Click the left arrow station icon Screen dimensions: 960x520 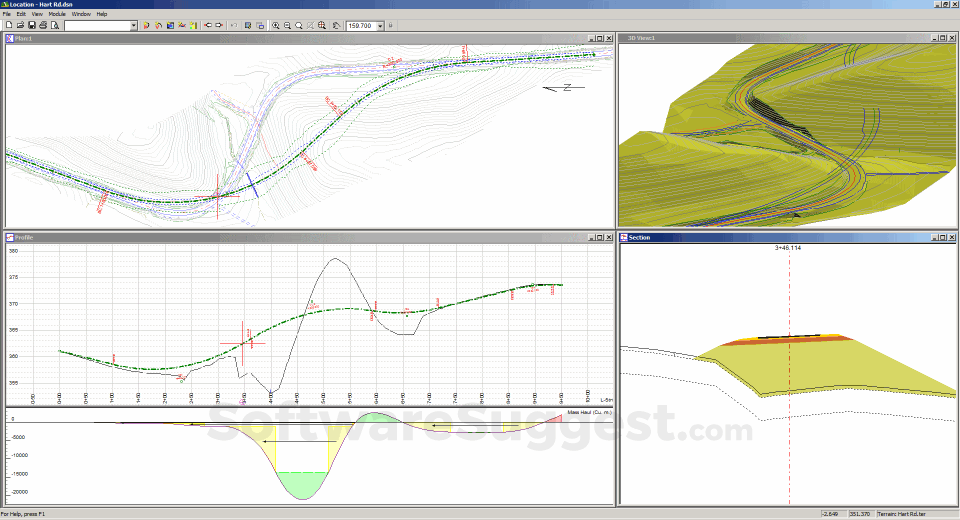[x=208, y=25]
